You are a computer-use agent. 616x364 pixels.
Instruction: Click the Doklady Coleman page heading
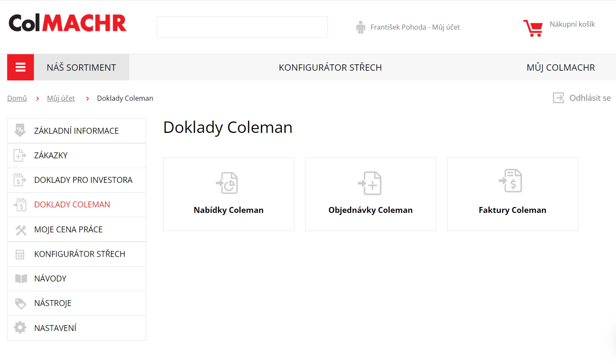(228, 127)
